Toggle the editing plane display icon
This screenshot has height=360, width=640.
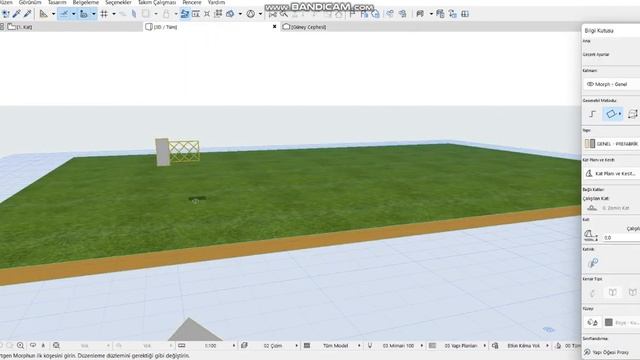84,14
